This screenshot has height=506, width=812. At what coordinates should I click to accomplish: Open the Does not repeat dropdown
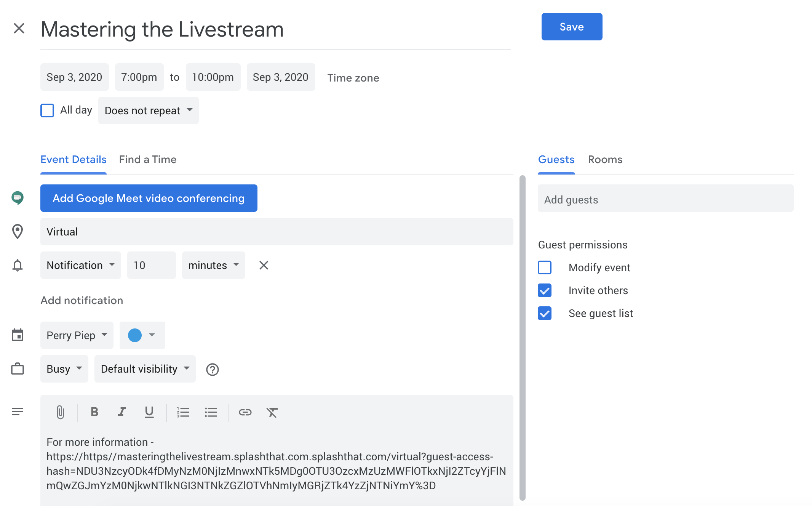coord(149,110)
